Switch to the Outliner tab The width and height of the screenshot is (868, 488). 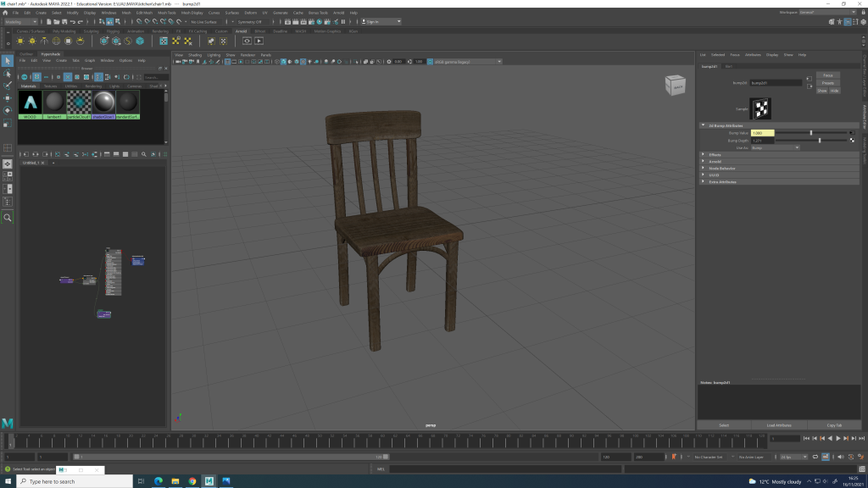[26, 54]
